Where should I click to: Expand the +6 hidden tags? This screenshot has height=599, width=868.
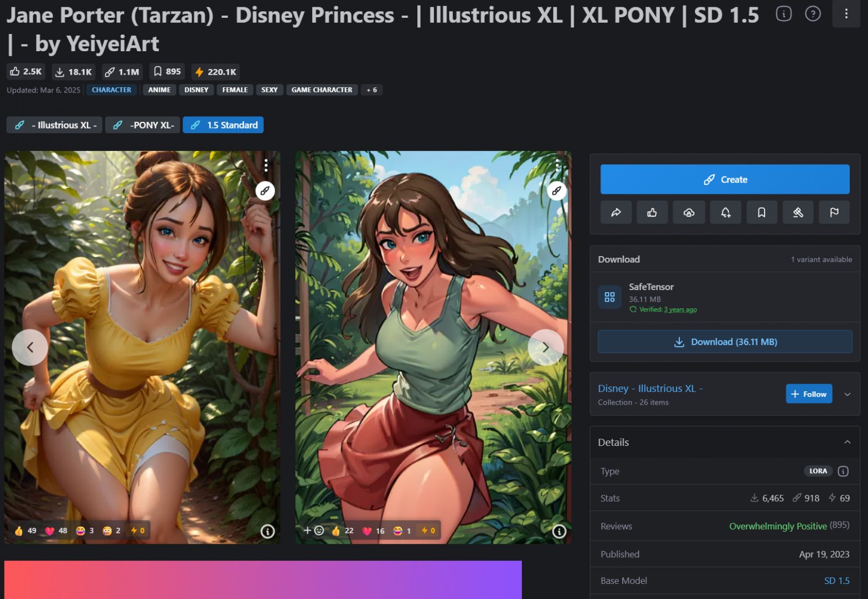372,90
